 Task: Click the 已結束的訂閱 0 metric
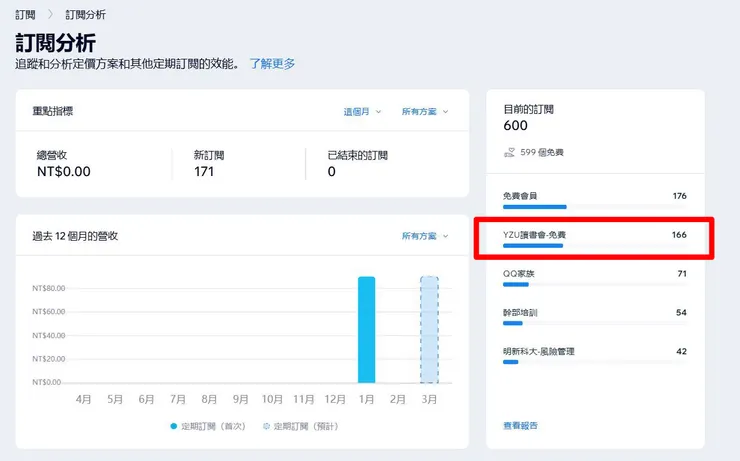357,164
